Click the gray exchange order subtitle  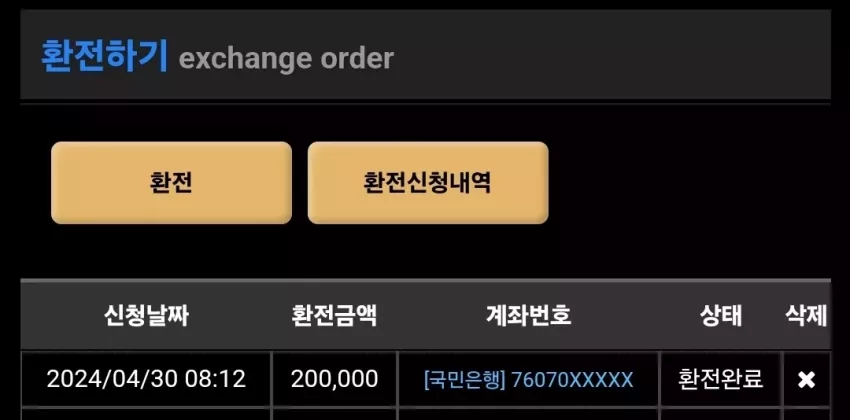pyautogui.click(x=286, y=59)
